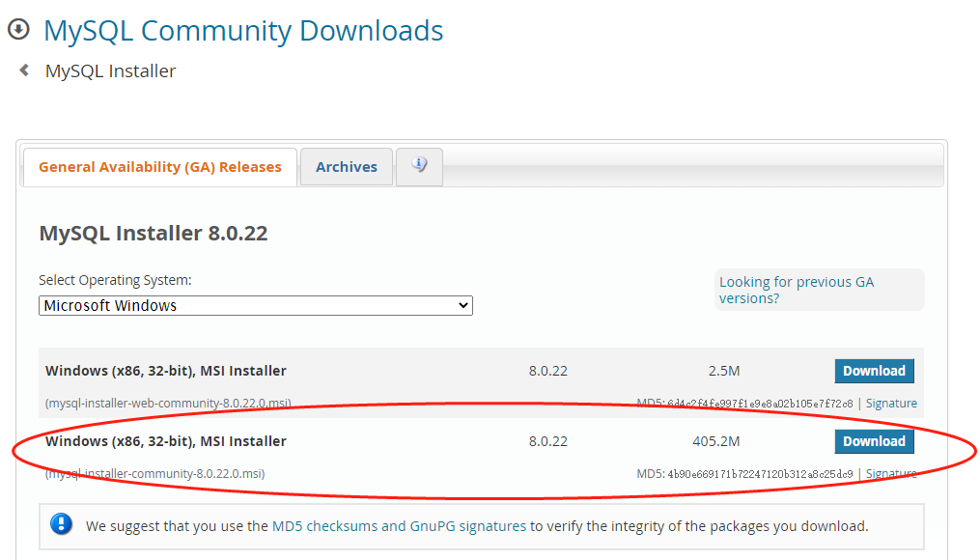Click the mysql-installer-web-community-8.0.22.0.msi filename

coord(168,404)
